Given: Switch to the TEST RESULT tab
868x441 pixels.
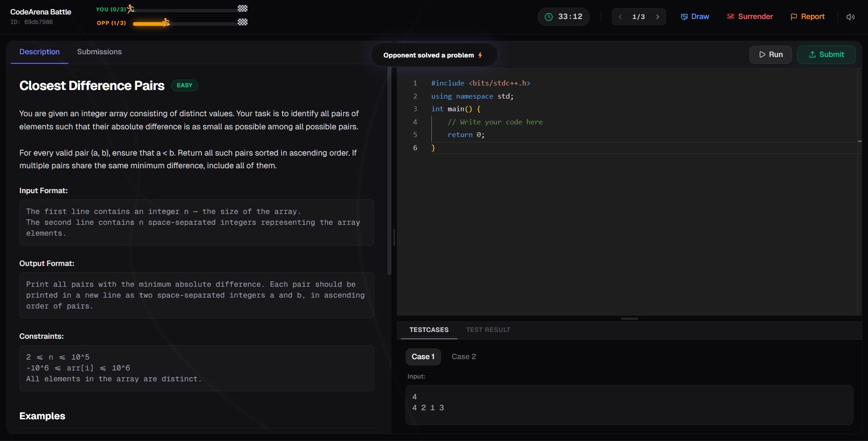Looking at the screenshot, I should (488, 330).
